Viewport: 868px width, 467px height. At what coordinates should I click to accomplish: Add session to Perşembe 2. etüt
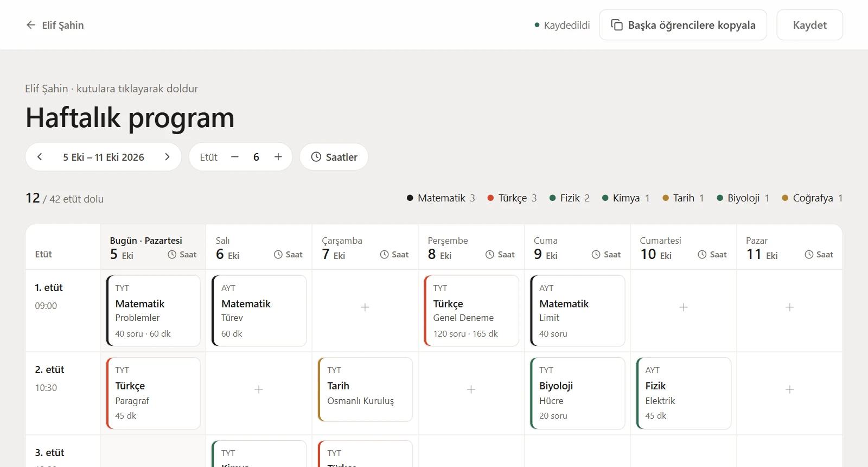pos(471,389)
